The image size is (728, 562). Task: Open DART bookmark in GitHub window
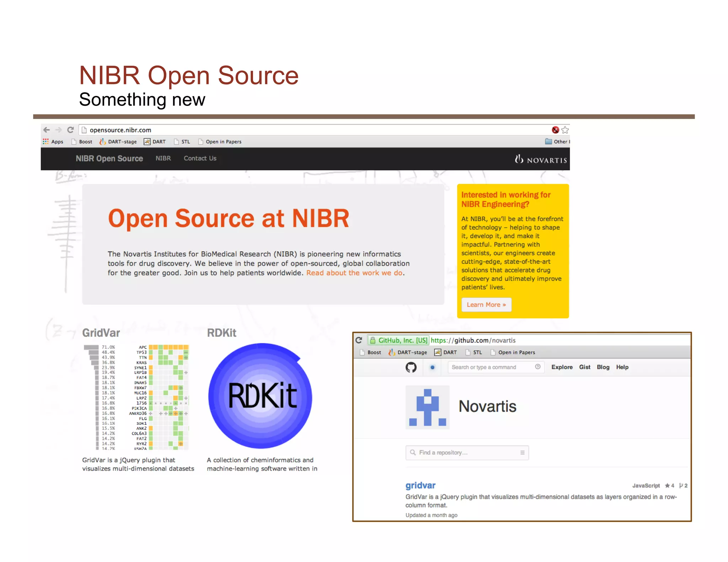[x=446, y=352]
